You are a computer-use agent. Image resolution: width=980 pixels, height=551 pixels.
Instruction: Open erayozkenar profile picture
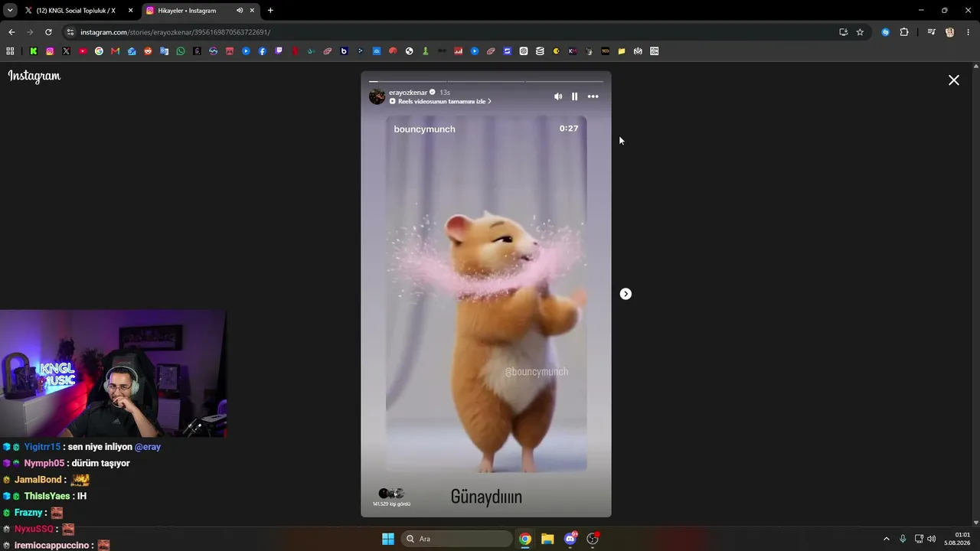click(x=377, y=96)
